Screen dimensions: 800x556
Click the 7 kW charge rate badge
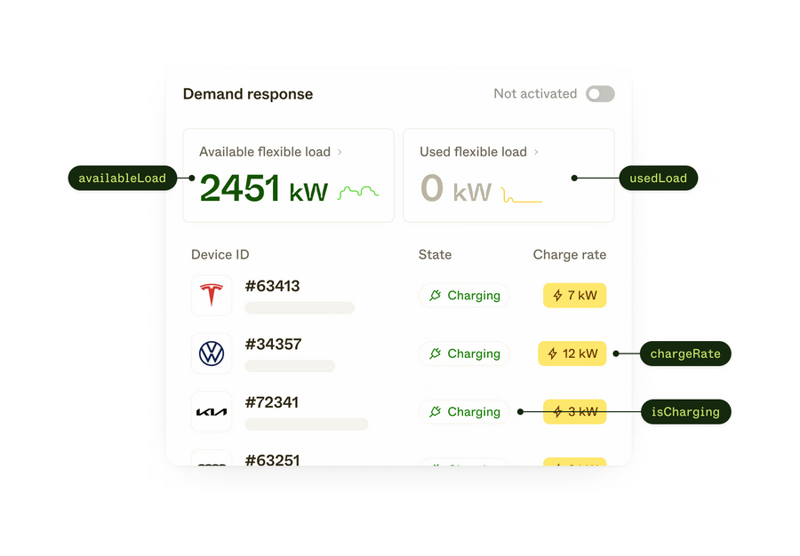pos(574,295)
